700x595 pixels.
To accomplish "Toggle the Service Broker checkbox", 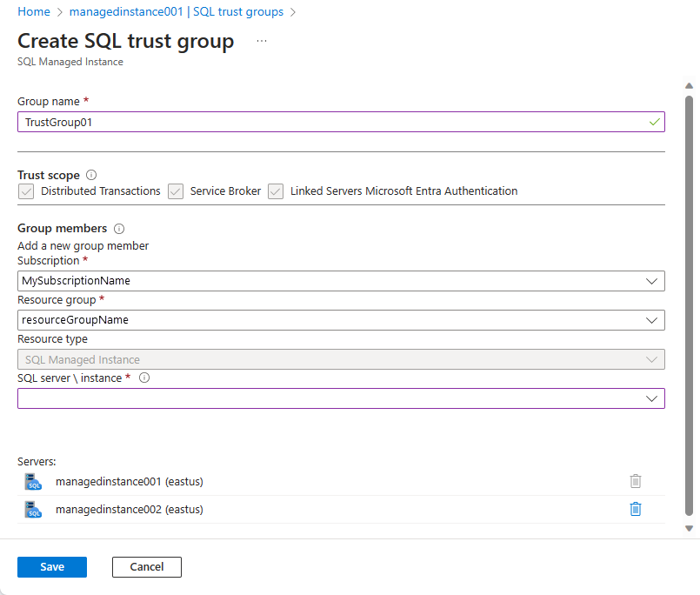I will click(x=176, y=191).
